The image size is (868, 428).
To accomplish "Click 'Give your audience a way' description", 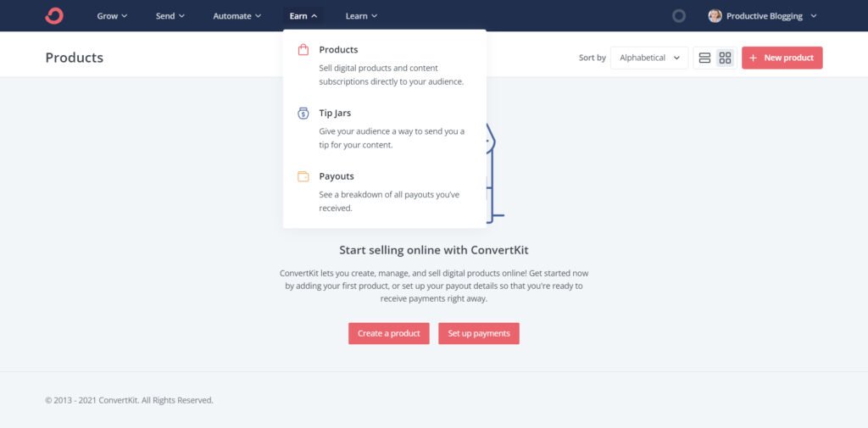I will (392, 138).
